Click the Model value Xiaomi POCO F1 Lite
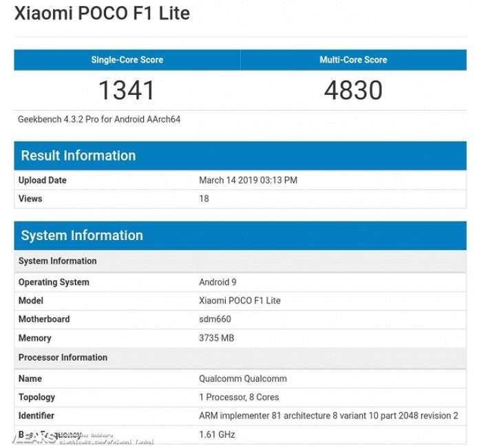Image resolution: width=479 pixels, height=448 pixels. (239, 301)
